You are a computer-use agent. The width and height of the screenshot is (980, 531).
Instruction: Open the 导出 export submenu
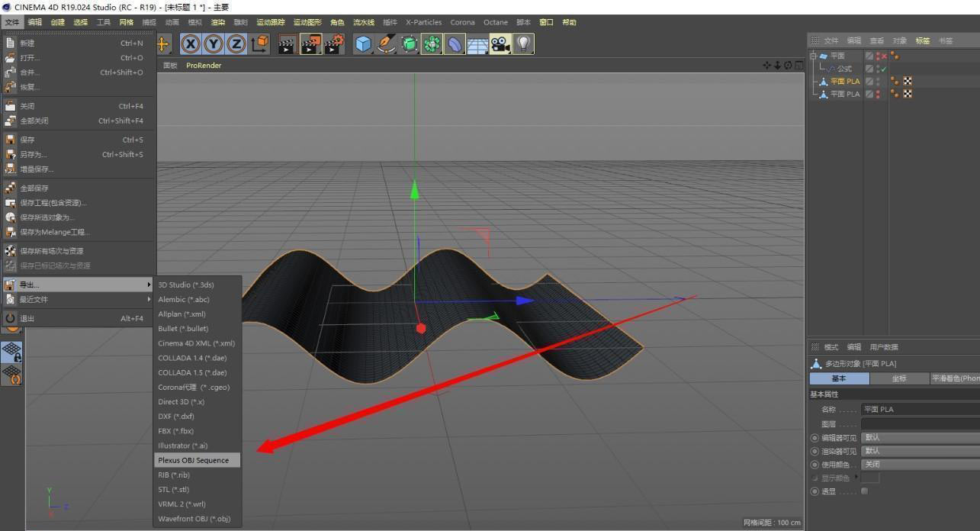(78, 285)
